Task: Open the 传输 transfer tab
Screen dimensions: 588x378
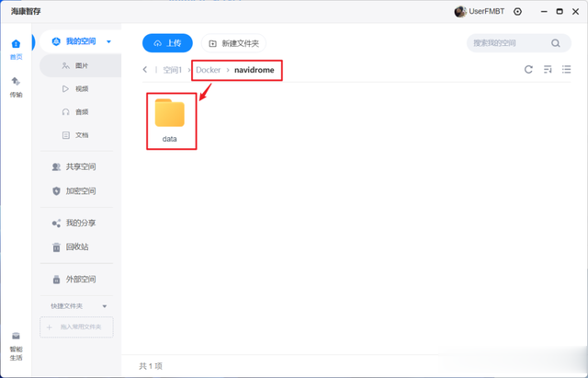Action: pos(16,87)
